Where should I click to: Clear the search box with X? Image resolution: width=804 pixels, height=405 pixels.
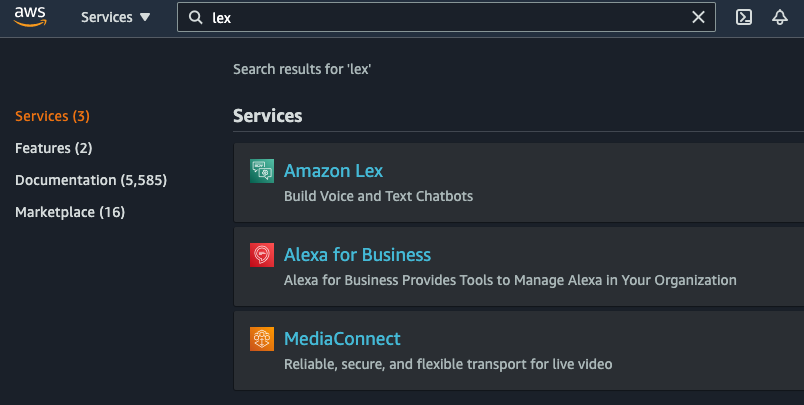tap(699, 18)
